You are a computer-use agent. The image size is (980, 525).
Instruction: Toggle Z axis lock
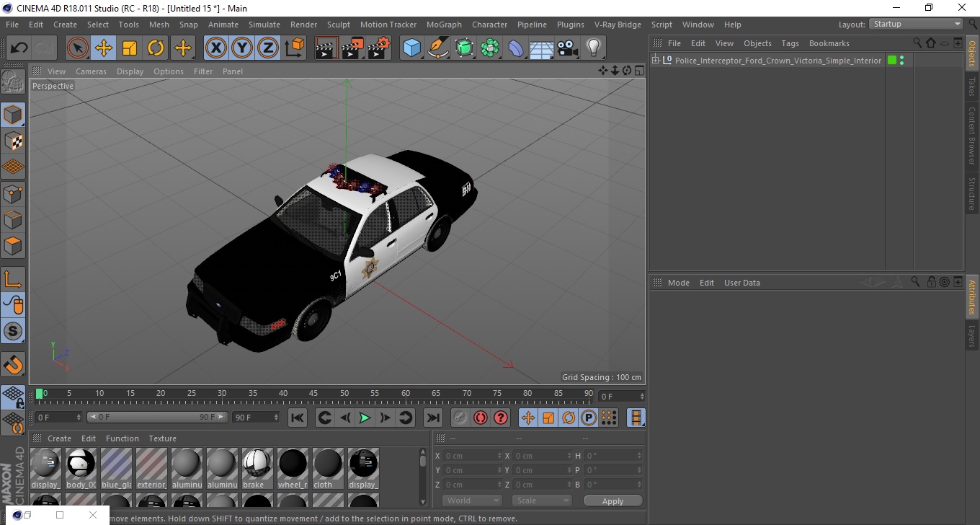tap(268, 48)
